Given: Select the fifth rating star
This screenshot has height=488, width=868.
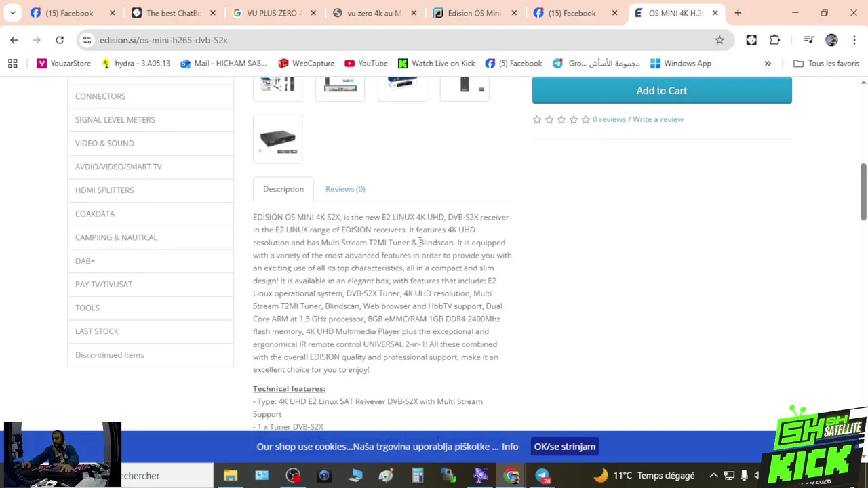Looking at the screenshot, I should [586, 119].
